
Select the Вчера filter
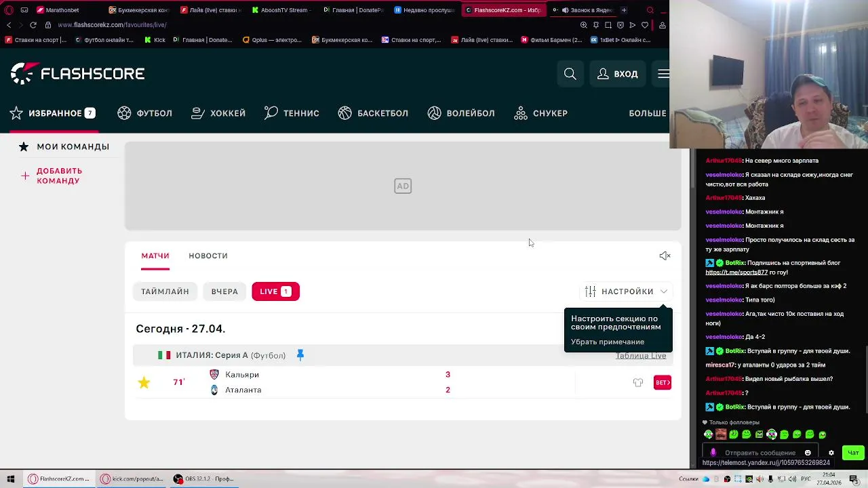(x=224, y=291)
